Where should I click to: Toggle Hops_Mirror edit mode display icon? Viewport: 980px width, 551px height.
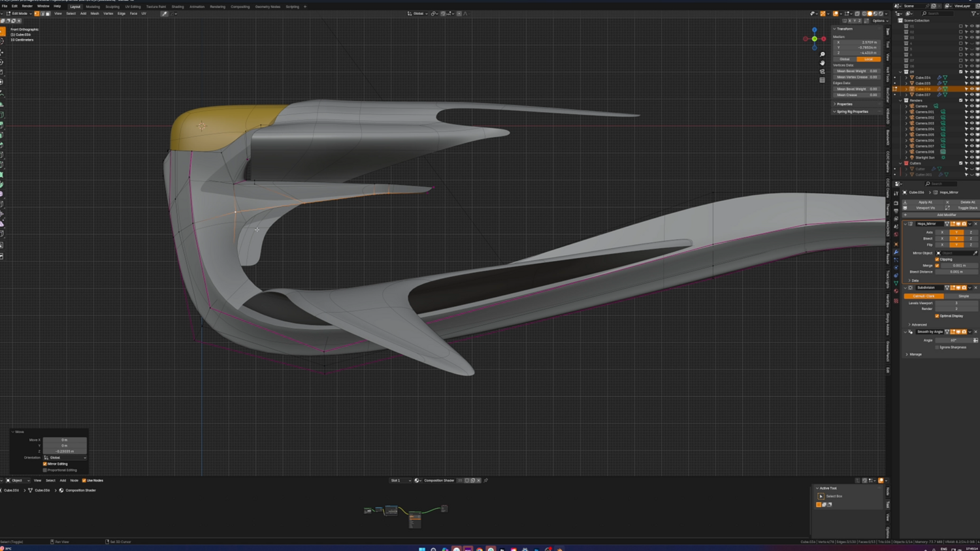coord(953,224)
